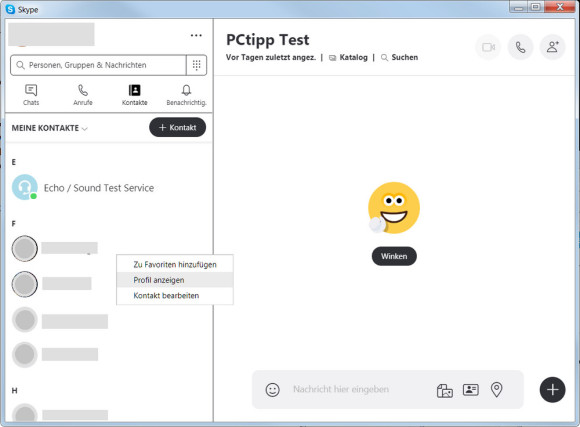Click the Winken button

click(394, 256)
